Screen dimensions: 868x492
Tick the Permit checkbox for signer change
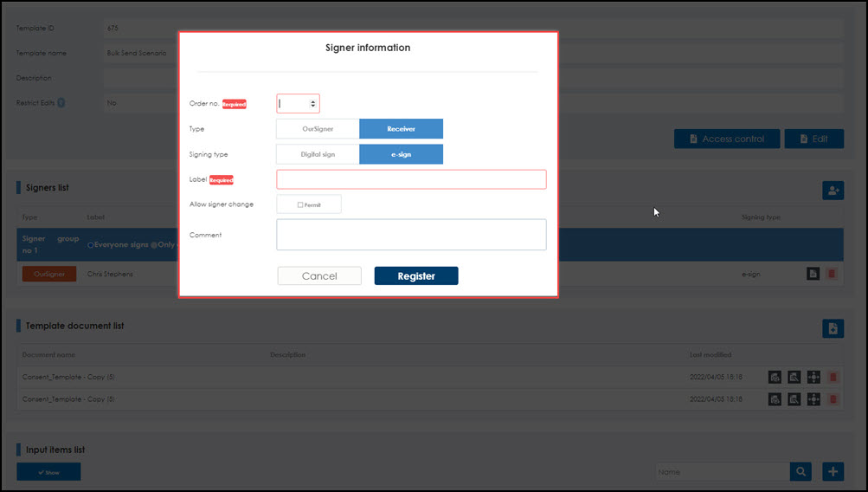click(x=300, y=205)
